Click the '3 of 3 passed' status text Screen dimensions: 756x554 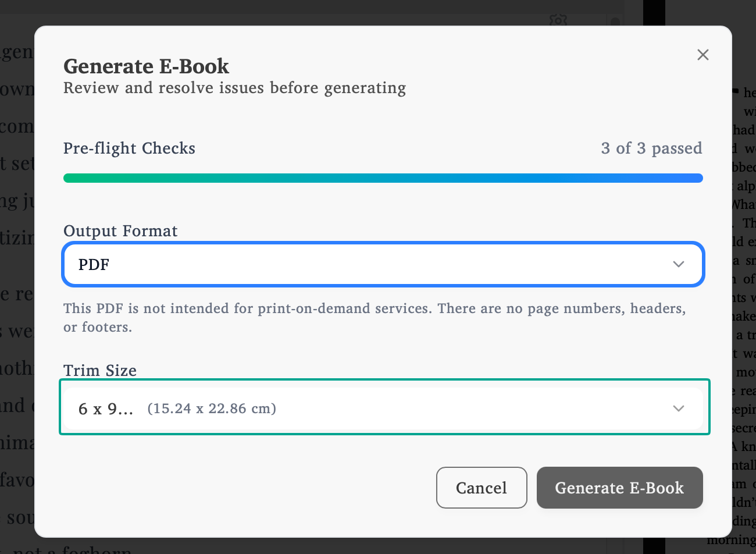[651, 148]
